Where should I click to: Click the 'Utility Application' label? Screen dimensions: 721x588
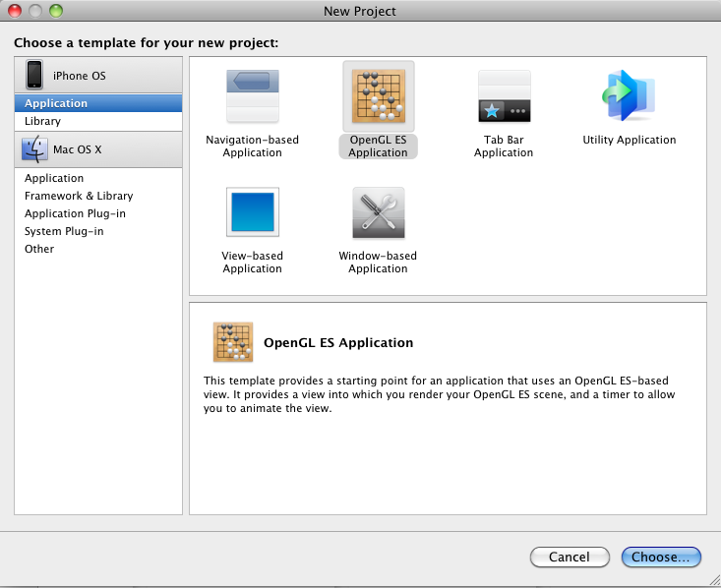(630, 140)
